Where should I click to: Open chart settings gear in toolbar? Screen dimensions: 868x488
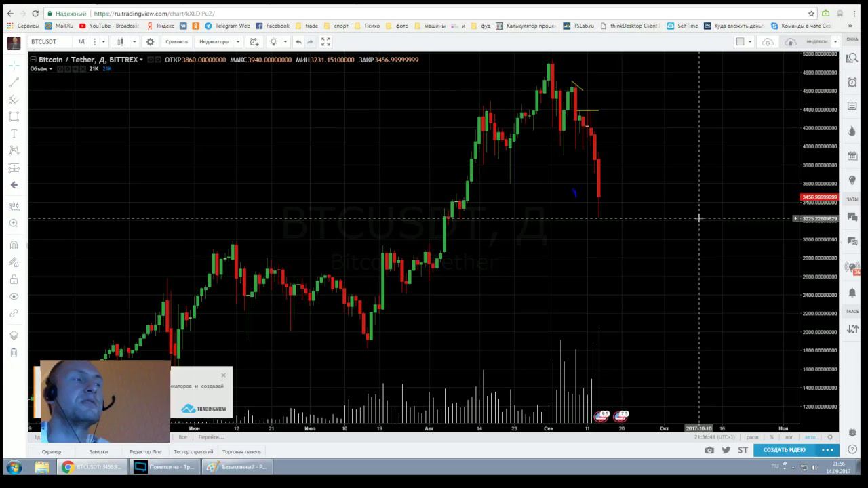click(x=150, y=41)
